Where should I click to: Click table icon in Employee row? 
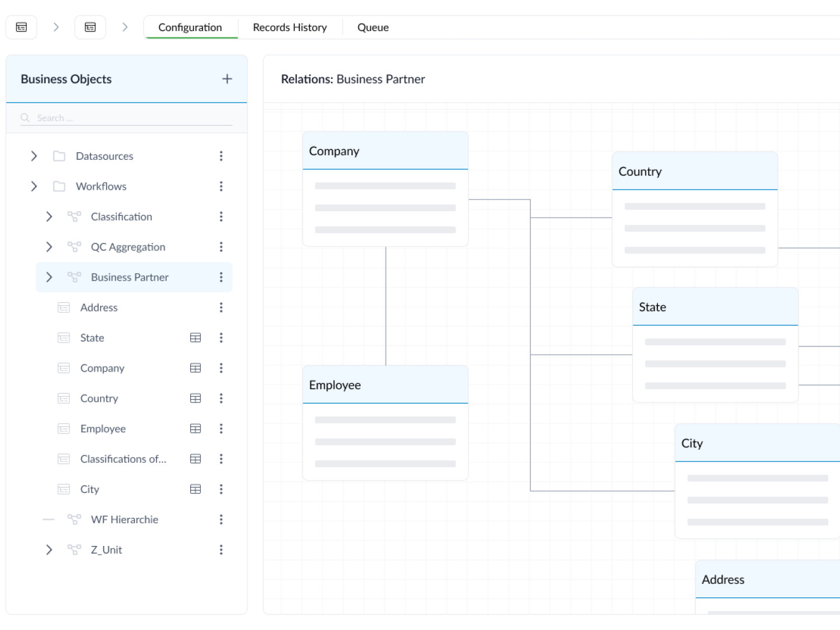[195, 429]
